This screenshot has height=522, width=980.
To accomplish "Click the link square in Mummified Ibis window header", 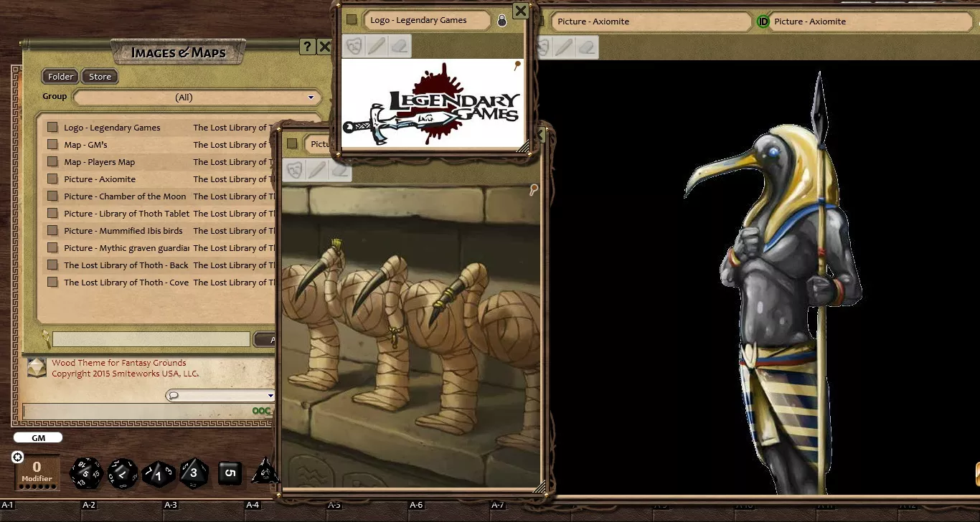I will click(291, 143).
